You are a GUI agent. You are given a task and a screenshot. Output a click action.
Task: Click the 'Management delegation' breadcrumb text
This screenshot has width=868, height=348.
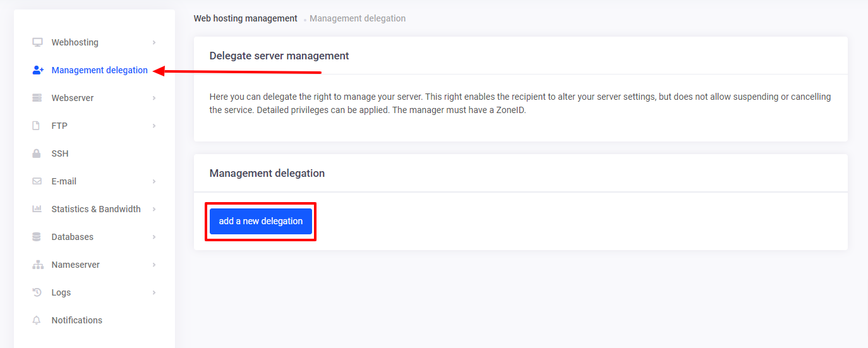pyautogui.click(x=358, y=18)
